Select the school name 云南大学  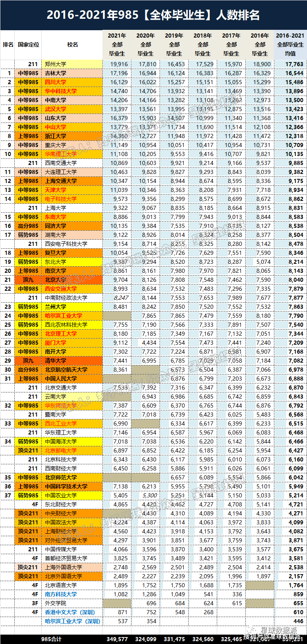click(x=56, y=397)
